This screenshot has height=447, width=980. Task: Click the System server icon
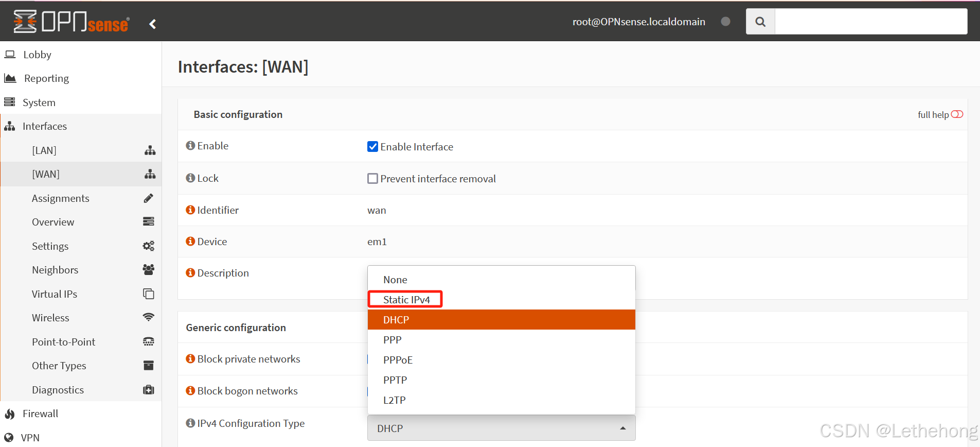click(x=10, y=102)
